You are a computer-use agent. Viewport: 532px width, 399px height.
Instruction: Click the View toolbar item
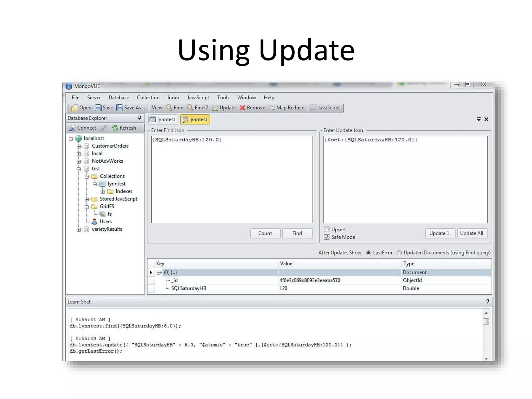point(157,108)
